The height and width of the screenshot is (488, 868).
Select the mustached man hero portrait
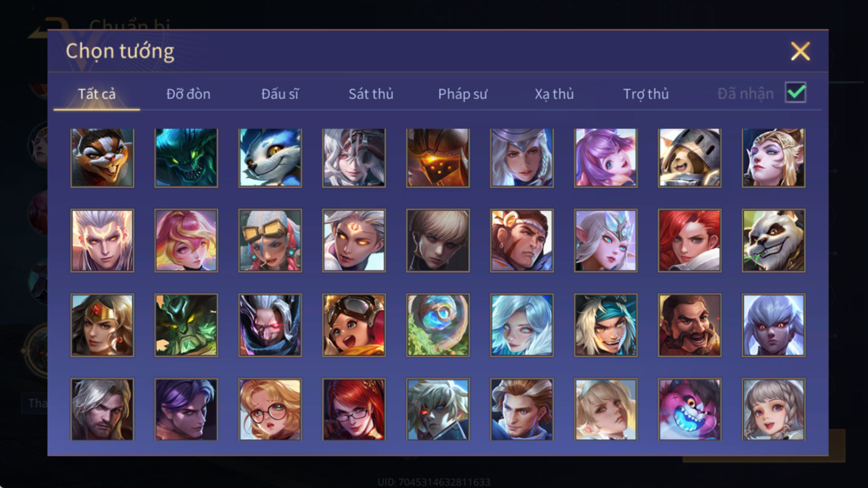point(689,325)
